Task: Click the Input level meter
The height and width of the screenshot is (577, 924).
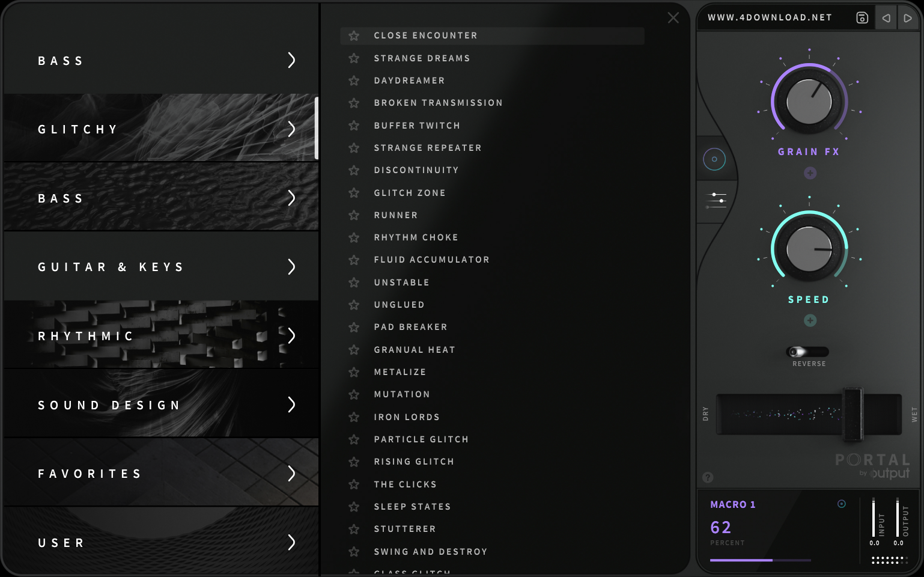Action: [x=874, y=517]
